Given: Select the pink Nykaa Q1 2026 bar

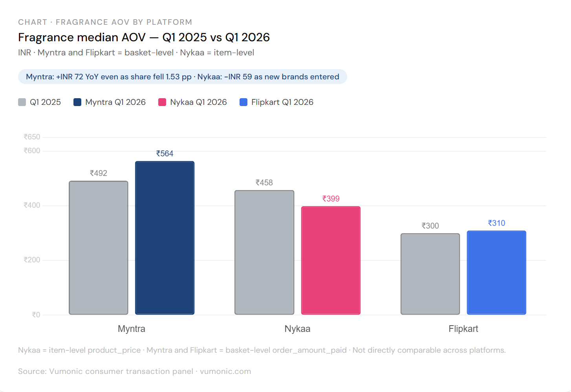Looking at the screenshot, I should click(x=331, y=260).
